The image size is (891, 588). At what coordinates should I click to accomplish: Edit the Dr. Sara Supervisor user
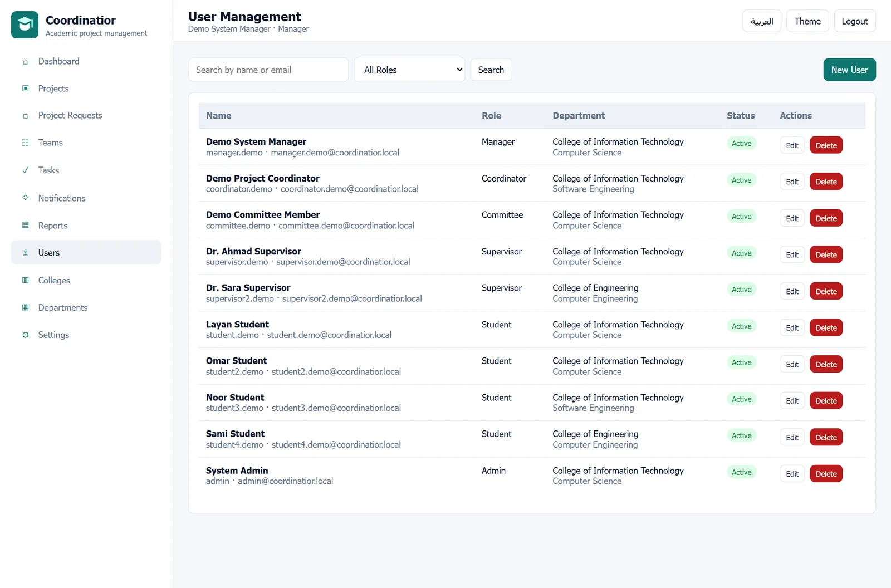click(792, 291)
